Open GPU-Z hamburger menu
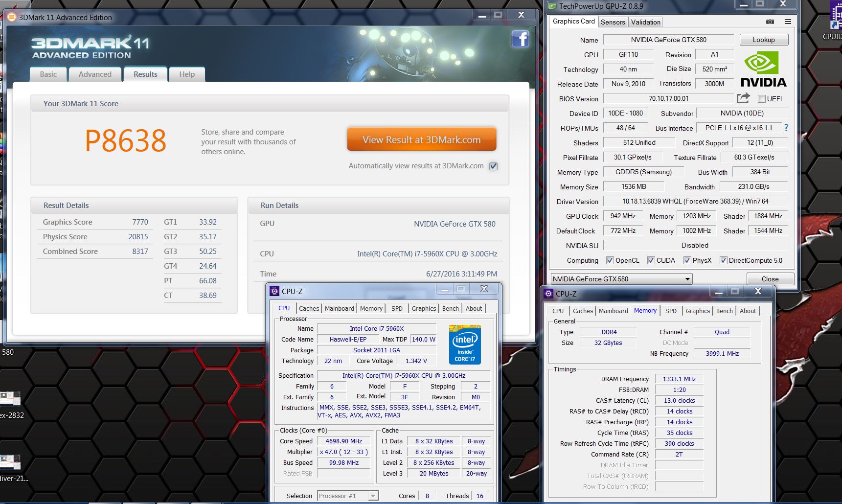This screenshot has height=504, width=842. 788,22
